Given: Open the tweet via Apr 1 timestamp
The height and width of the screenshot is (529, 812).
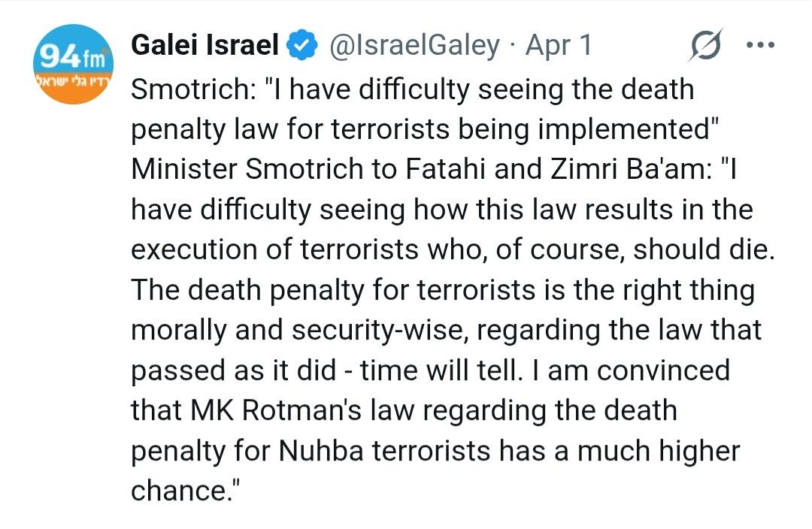Looking at the screenshot, I should 559,47.
